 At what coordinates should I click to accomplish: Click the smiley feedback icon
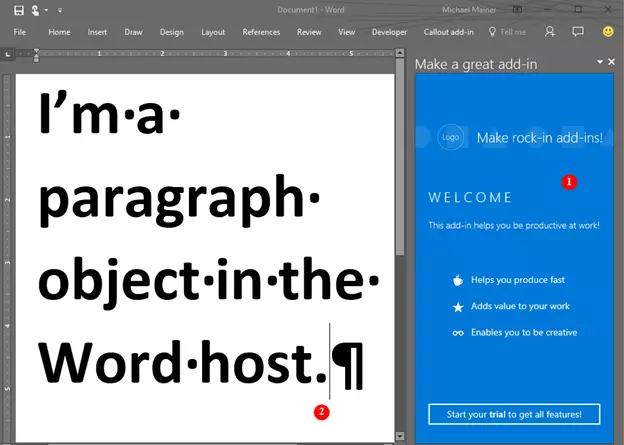point(608,32)
